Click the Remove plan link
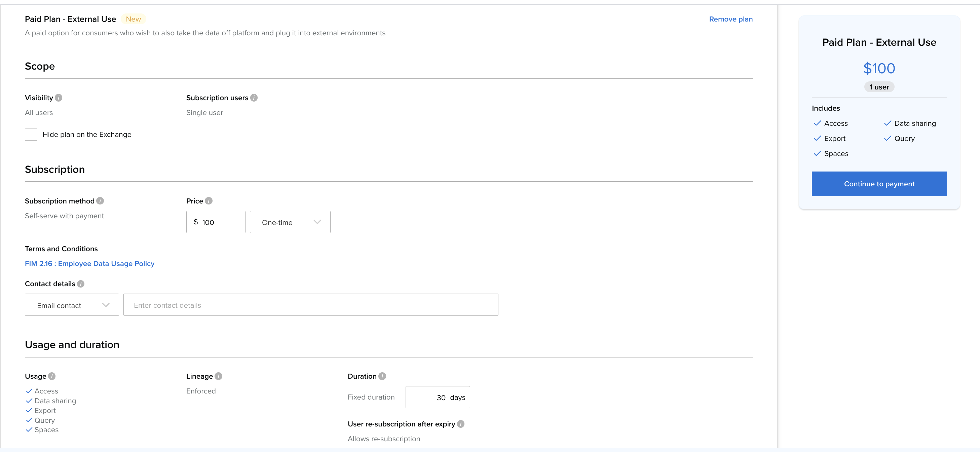The width and height of the screenshot is (980, 452). pyautogui.click(x=730, y=19)
